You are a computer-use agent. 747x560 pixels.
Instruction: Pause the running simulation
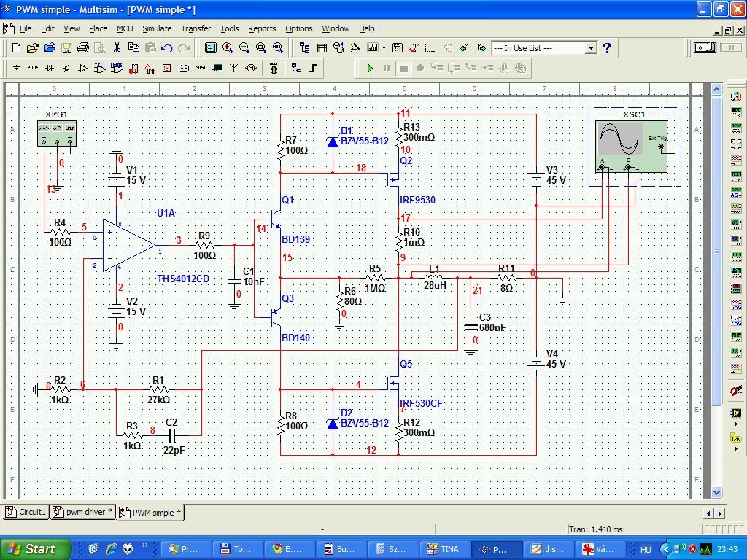click(x=387, y=69)
